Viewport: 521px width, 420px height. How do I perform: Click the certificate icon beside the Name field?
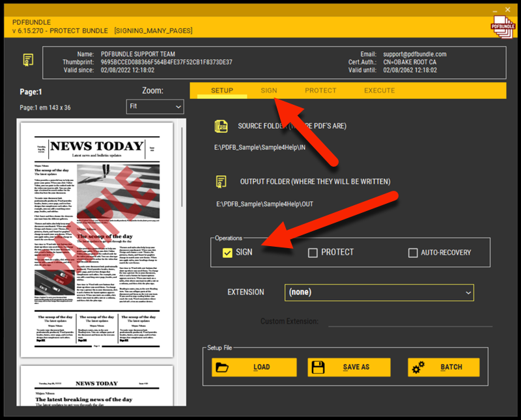(28, 60)
